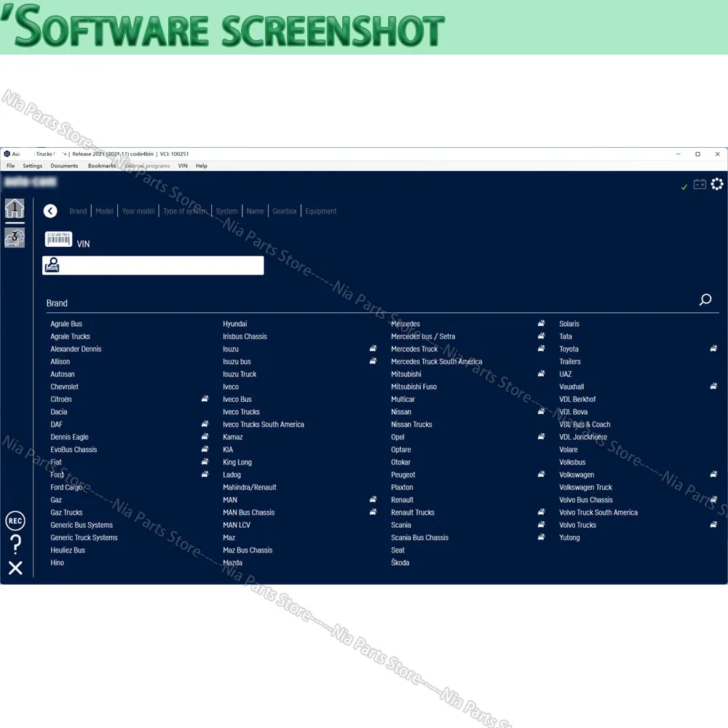Select the Solaris brand
This screenshot has width=728, height=728.
569,324
